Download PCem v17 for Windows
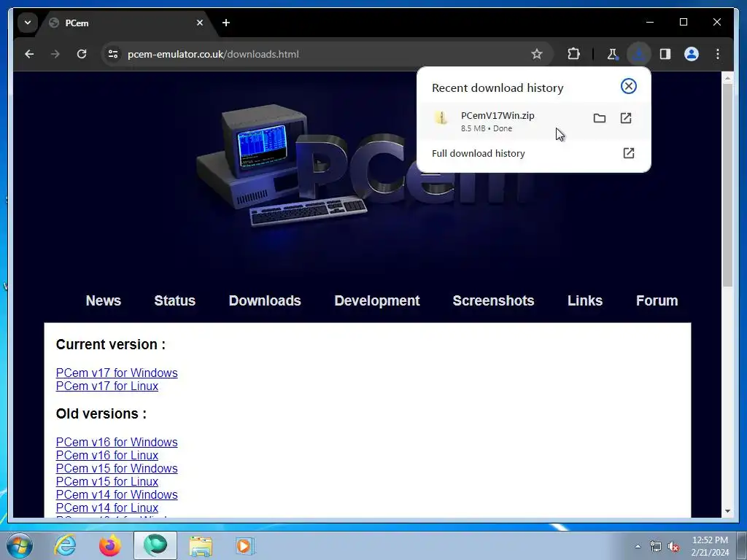Image resolution: width=747 pixels, height=560 pixels. tap(117, 373)
